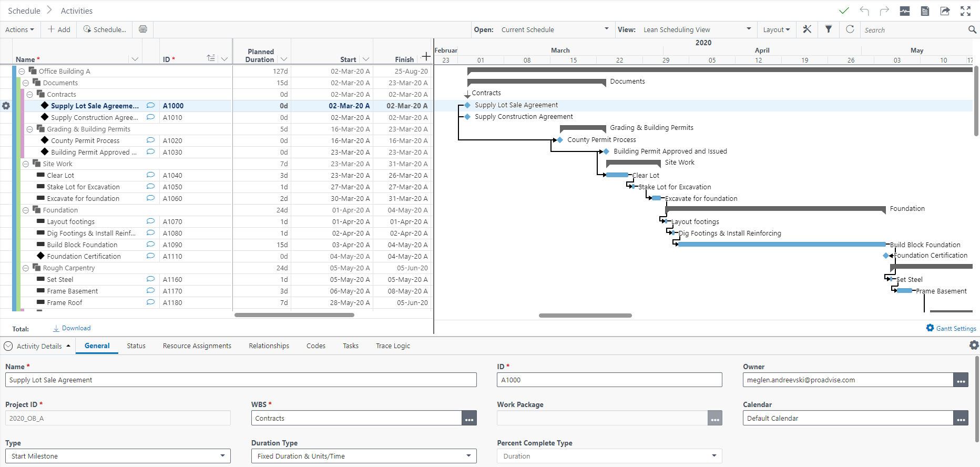Open gear menu for Supply Lot Sale row
This screenshot has height=467, width=980.
(6, 106)
